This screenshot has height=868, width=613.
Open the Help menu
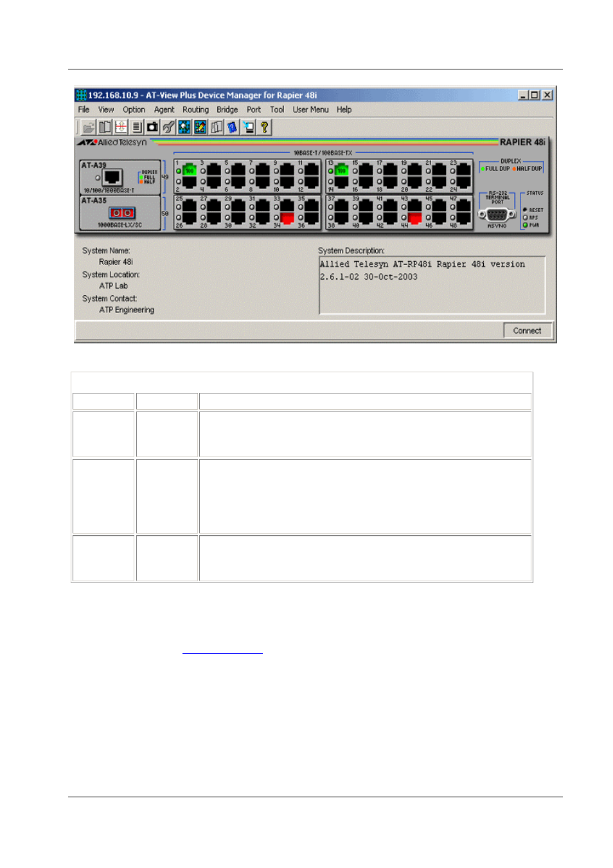tap(344, 110)
